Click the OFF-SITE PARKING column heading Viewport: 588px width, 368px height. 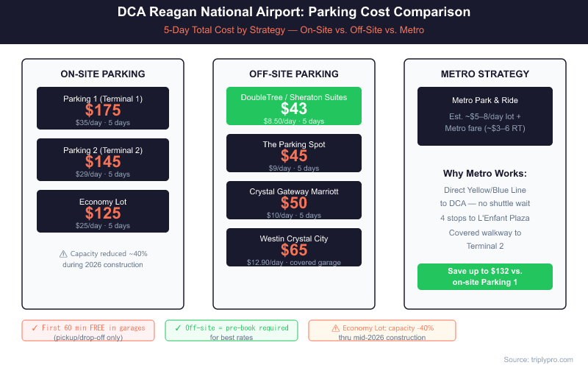point(294,74)
